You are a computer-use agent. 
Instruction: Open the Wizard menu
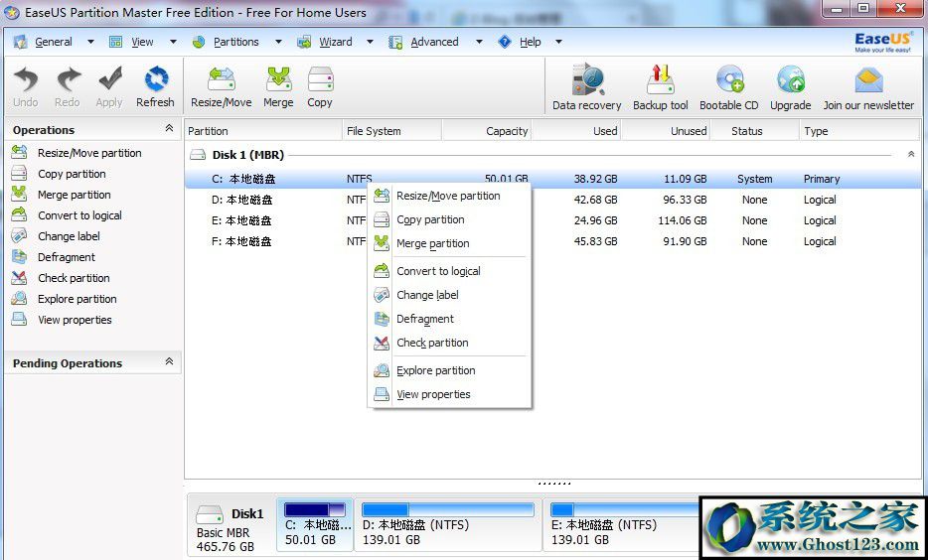335,42
